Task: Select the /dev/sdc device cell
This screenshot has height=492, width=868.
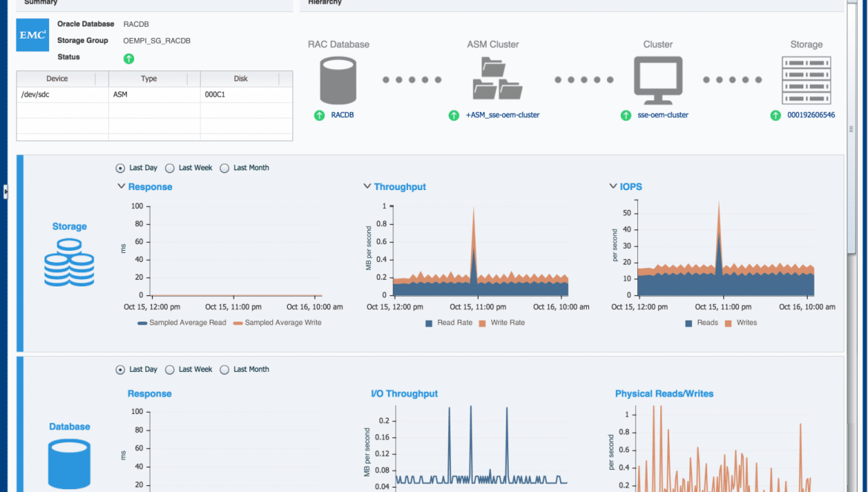Action: click(x=62, y=95)
